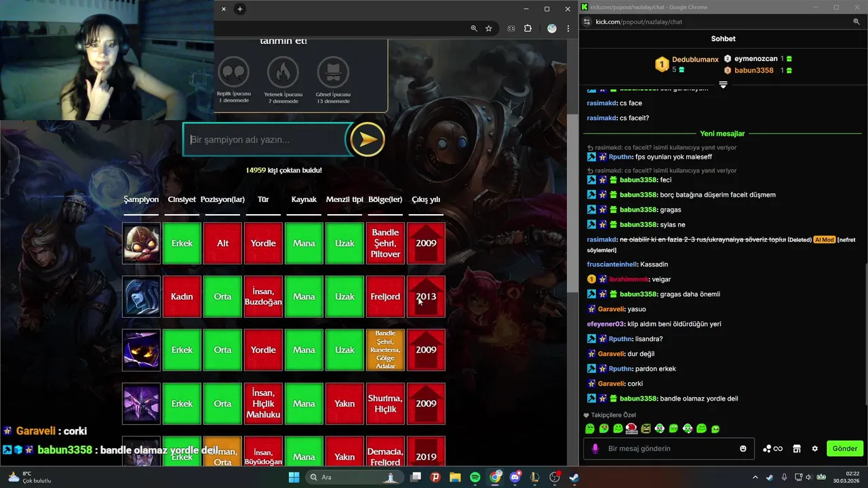Open Task View on the taskbar
Image resolution: width=868 pixels, height=488 pixels.
pos(416,477)
